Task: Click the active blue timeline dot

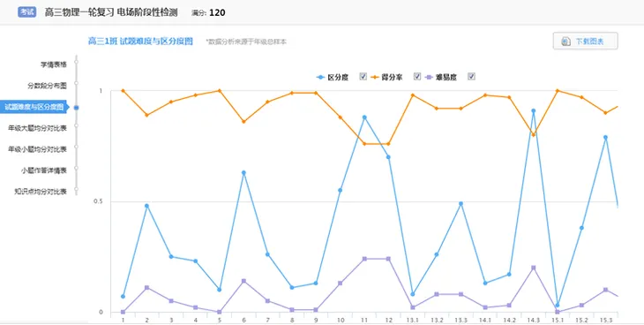Action: click(77, 108)
